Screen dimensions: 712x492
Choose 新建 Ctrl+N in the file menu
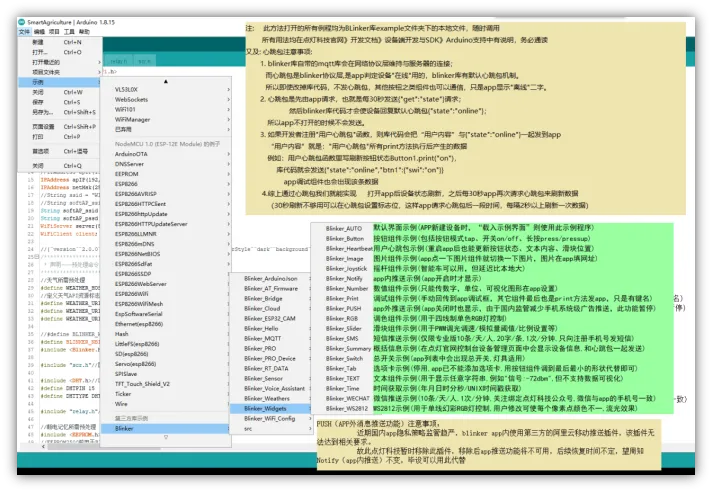[x=59, y=42]
